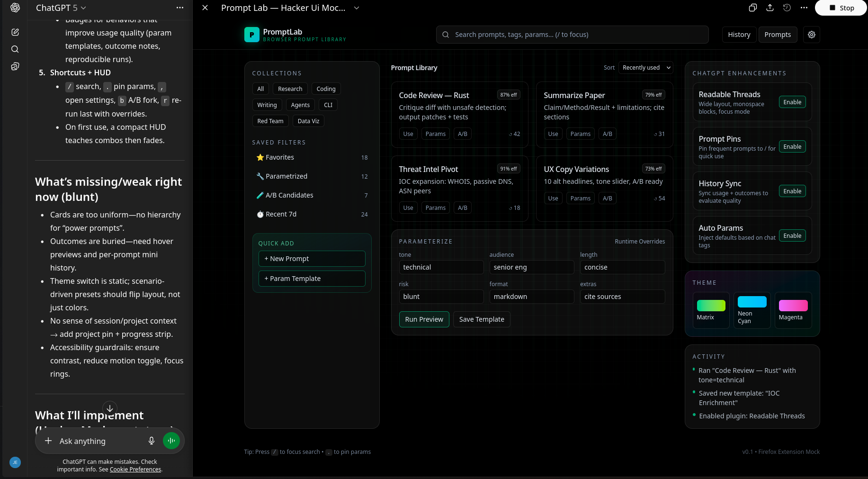The image size is (868, 479).
Task: Open ChatGPT logo home icon
Action: tap(15, 8)
